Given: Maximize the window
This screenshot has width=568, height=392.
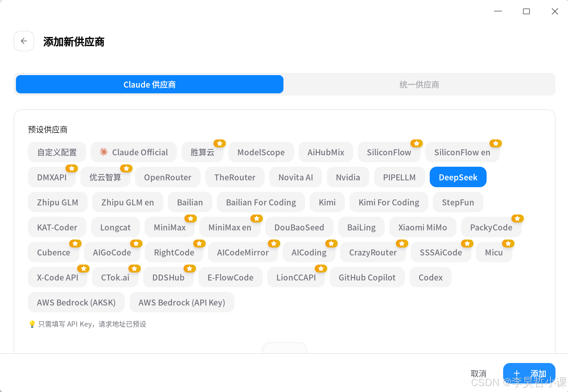Looking at the screenshot, I should (526, 11).
